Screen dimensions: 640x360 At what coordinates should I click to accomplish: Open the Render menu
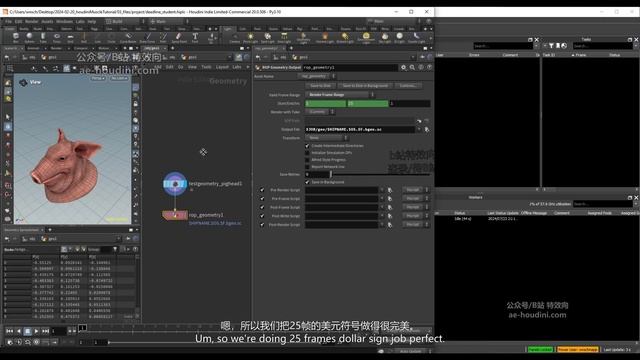point(31,21)
